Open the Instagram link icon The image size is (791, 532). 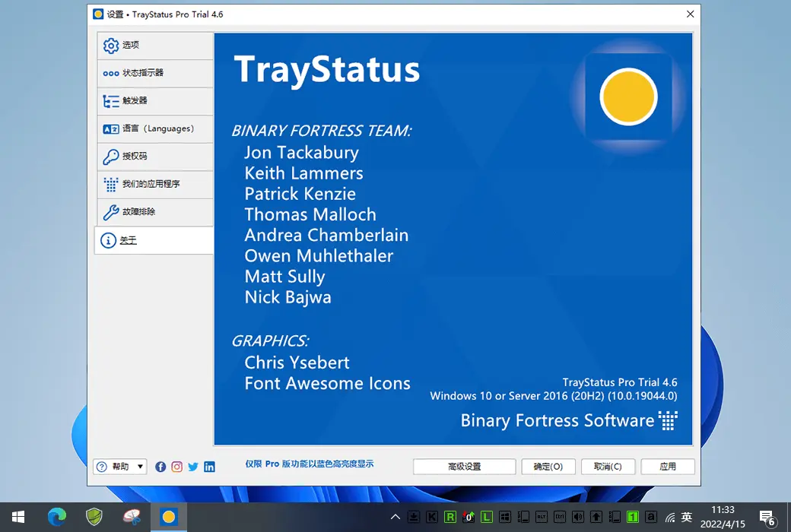click(x=176, y=467)
